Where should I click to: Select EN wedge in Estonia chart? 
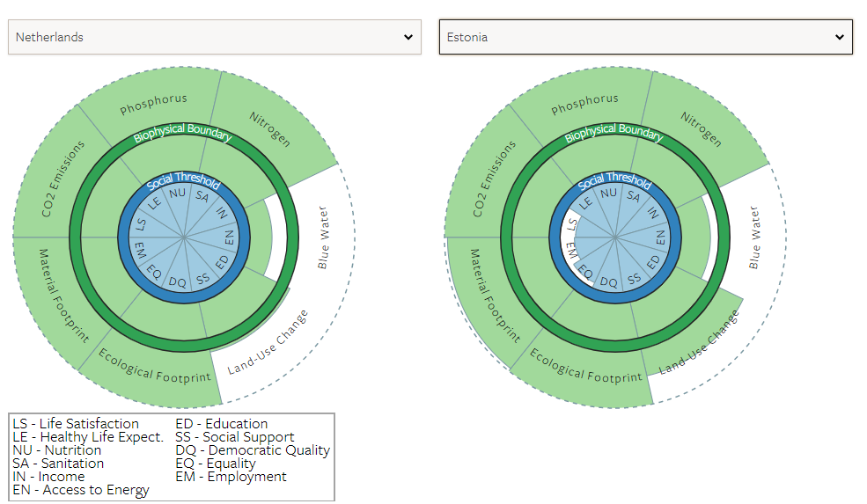660,237
